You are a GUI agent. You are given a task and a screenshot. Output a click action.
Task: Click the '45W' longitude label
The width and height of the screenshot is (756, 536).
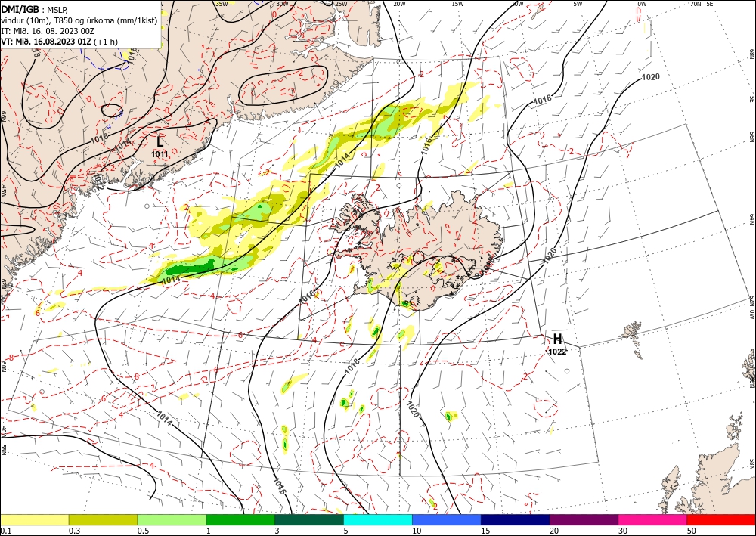pos(3,191)
